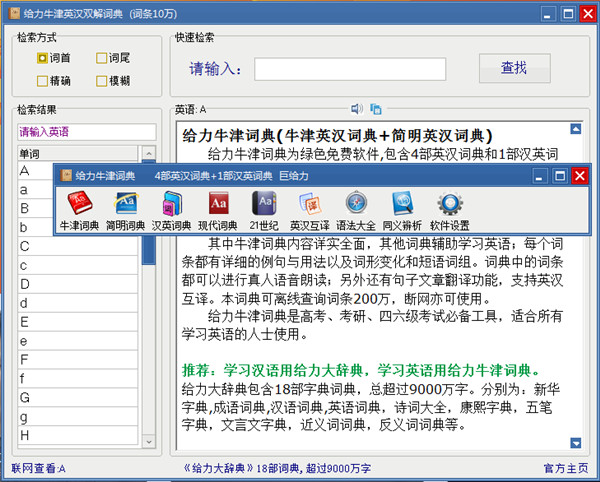Screen dimensions: 600x482
Task: Open 软件设置 settings gear icon
Action: tap(449, 211)
